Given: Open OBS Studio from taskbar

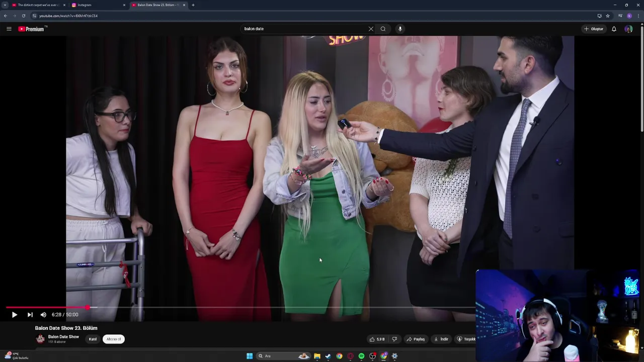Looking at the screenshot, I should 372,356.
